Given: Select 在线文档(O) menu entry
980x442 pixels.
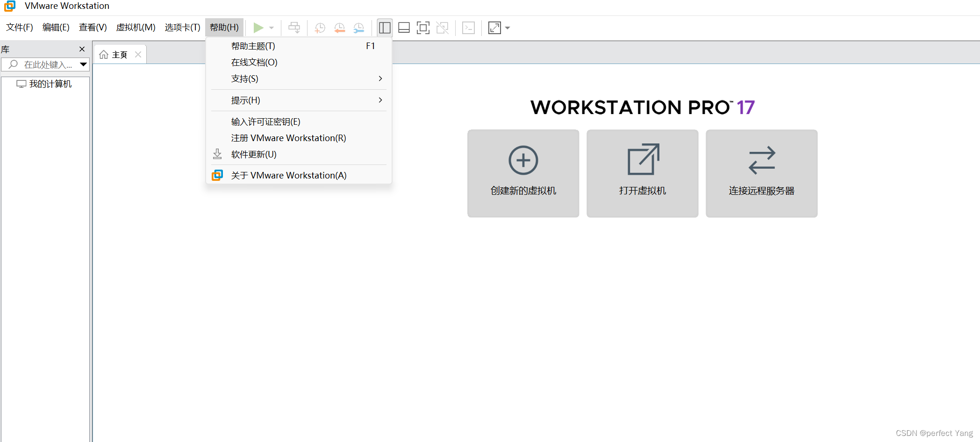Looking at the screenshot, I should click(x=299, y=63).
